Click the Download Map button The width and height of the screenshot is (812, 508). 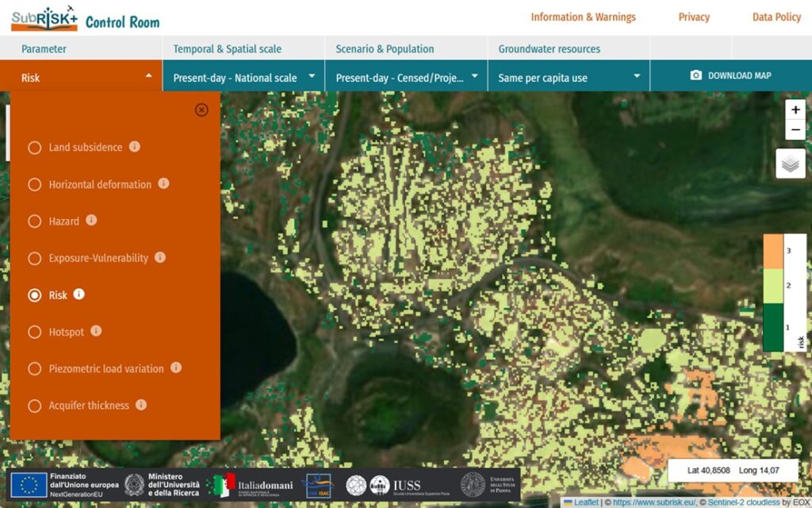pyautogui.click(x=730, y=75)
